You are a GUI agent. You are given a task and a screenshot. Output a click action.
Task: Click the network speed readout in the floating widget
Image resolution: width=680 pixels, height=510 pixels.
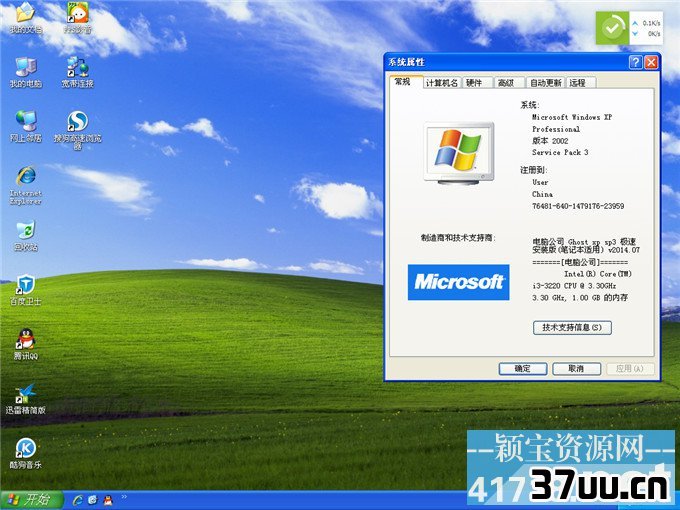click(646, 28)
